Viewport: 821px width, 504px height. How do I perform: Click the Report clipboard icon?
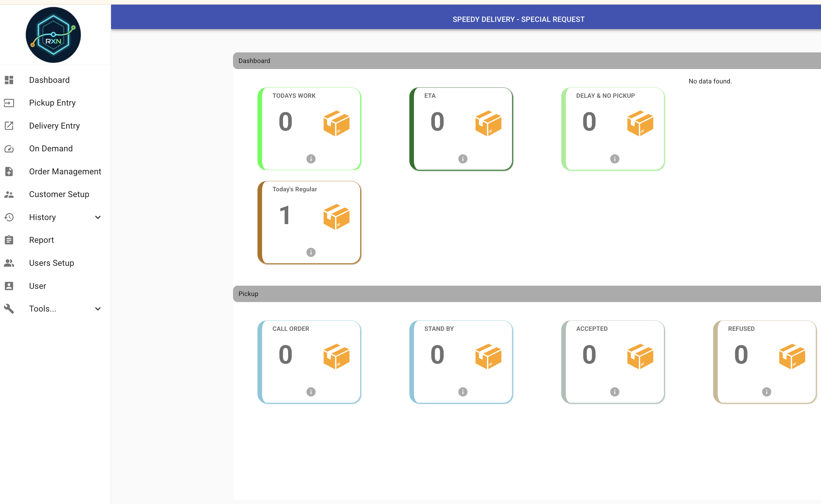pyautogui.click(x=9, y=240)
